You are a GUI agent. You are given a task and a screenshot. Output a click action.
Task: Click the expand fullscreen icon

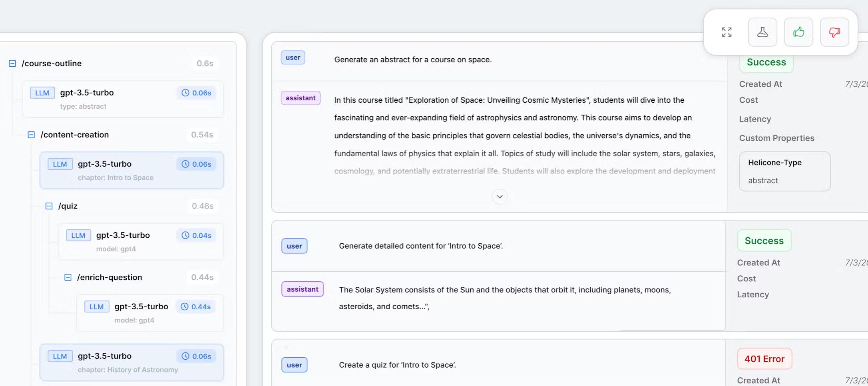[727, 32]
